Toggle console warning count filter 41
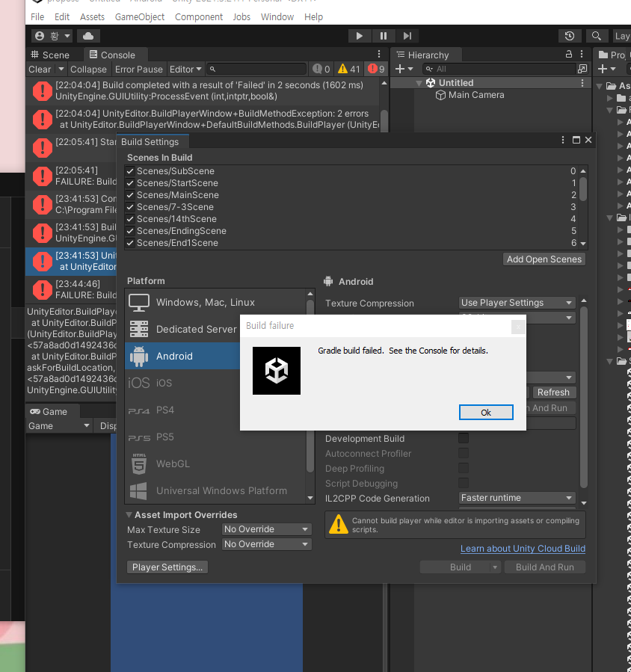 click(349, 69)
